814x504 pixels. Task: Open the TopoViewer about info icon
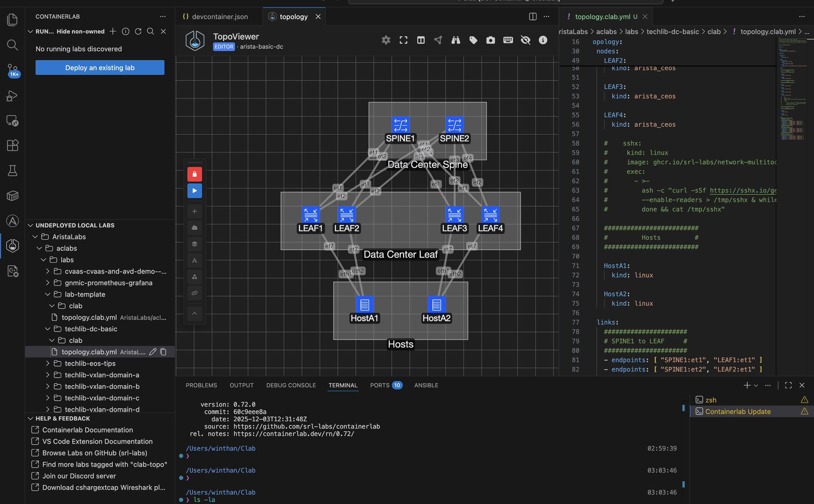pyautogui.click(x=543, y=40)
